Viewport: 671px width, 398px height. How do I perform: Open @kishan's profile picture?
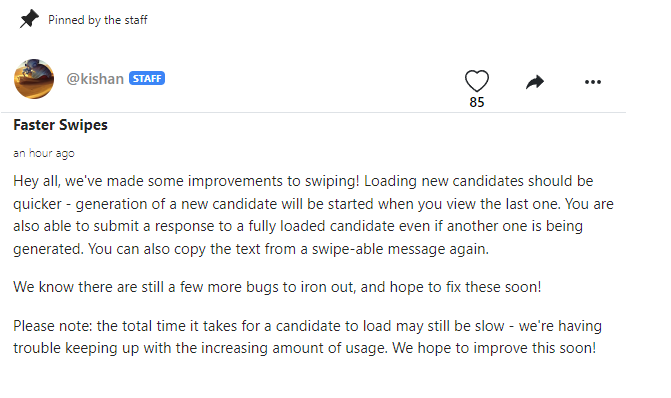pyautogui.click(x=34, y=79)
